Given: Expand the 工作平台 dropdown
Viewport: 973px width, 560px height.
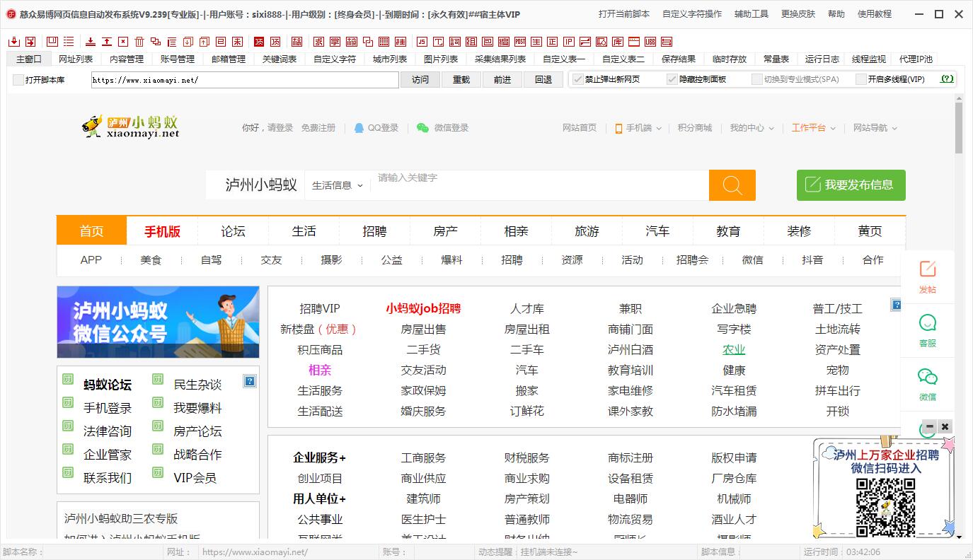Looking at the screenshot, I should (814, 128).
